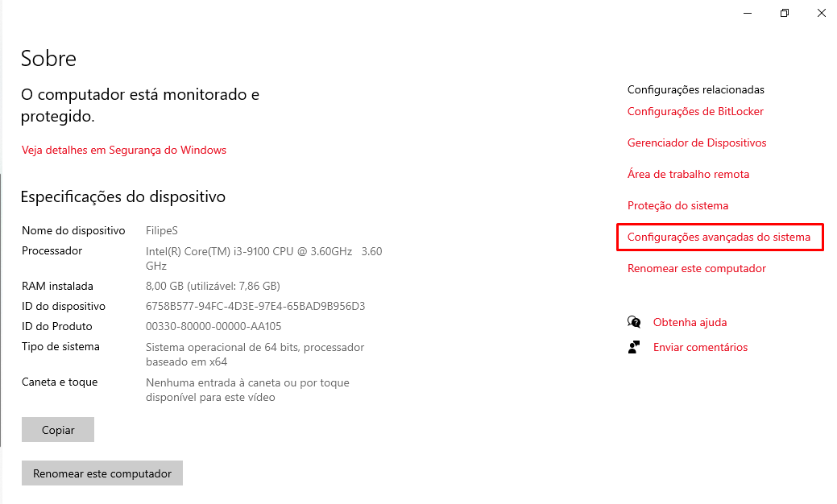Click the Enviar comentários person icon
837x504 pixels.
click(634, 348)
